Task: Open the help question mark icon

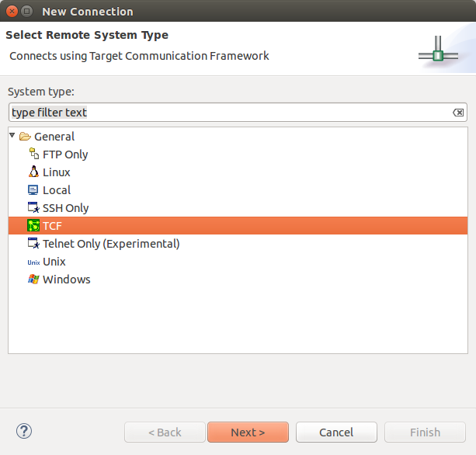Action: (24, 432)
